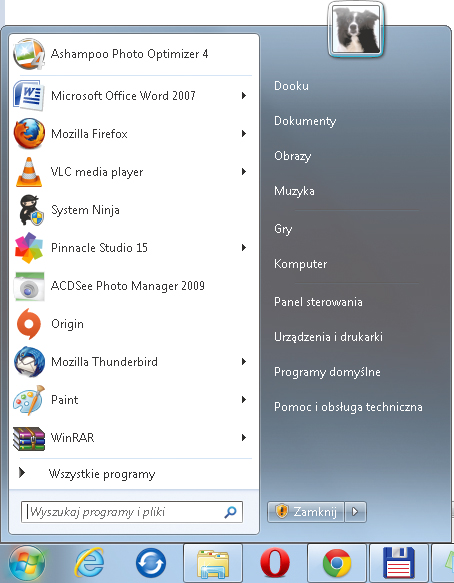Open Gry games folder

click(283, 229)
